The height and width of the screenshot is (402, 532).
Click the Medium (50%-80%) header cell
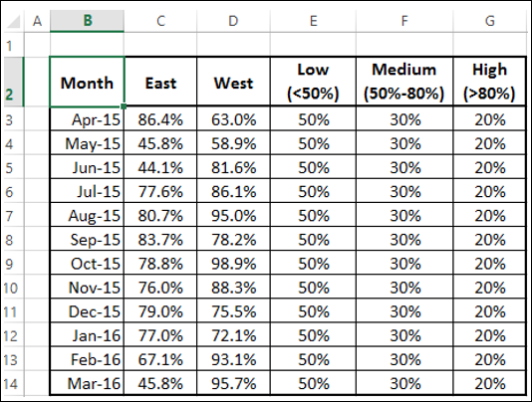click(x=404, y=82)
